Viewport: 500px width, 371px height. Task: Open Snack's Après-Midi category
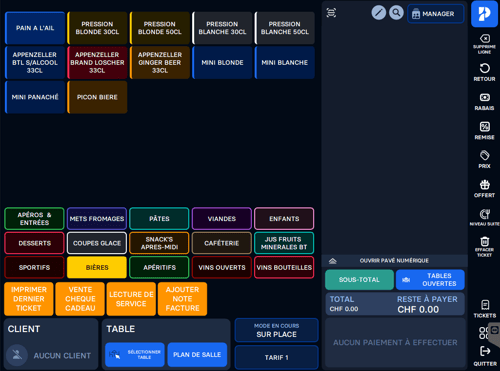159,243
